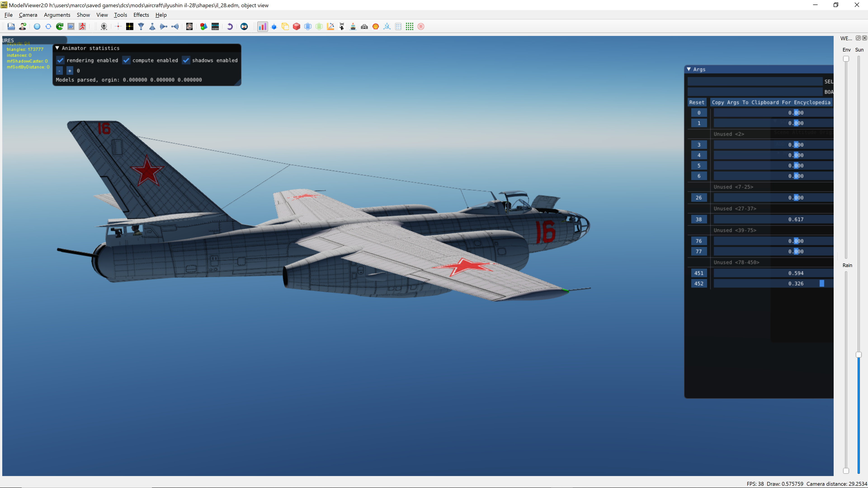The width and height of the screenshot is (868, 488).
Task: Click the argument 451 number button
Action: click(699, 273)
